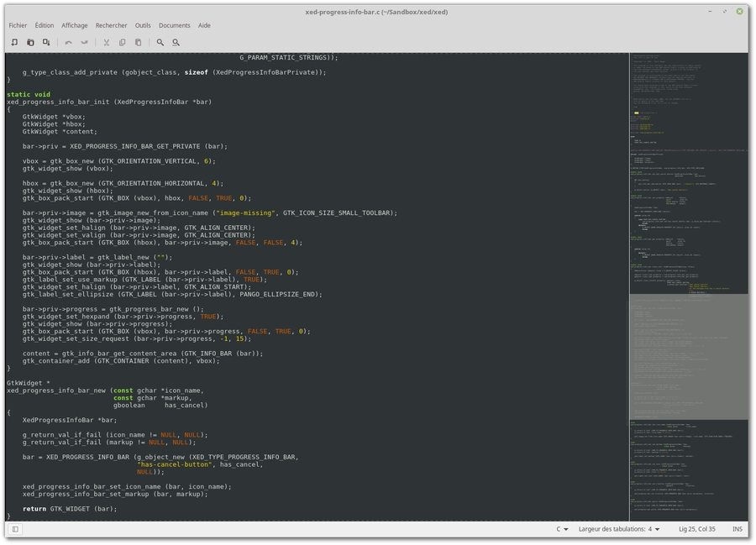Open the C language syntax dropdown

(562, 529)
